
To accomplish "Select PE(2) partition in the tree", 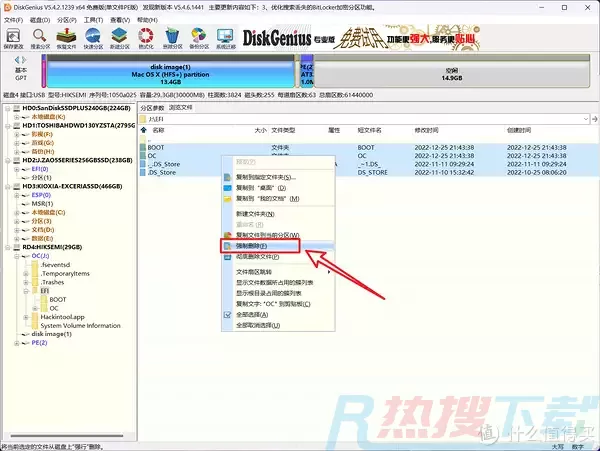I will [x=39, y=343].
